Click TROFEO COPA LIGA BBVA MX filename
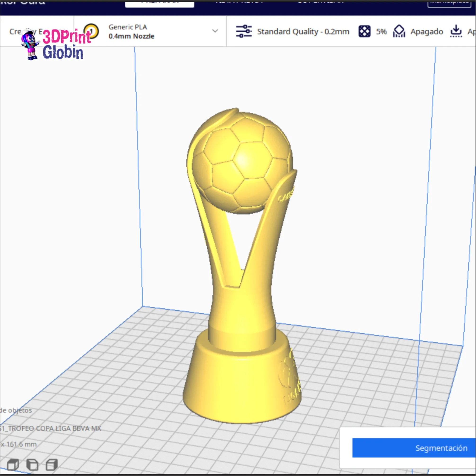The width and height of the screenshot is (476, 476). (50, 428)
